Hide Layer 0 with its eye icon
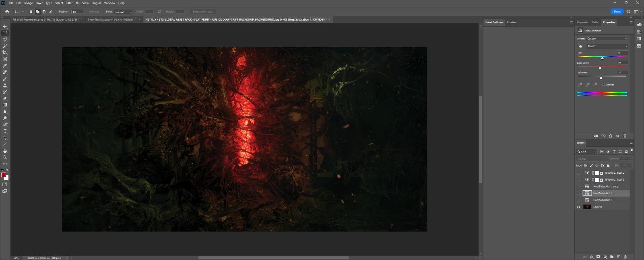This screenshot has height=260, width=644. tap(578, 207)
